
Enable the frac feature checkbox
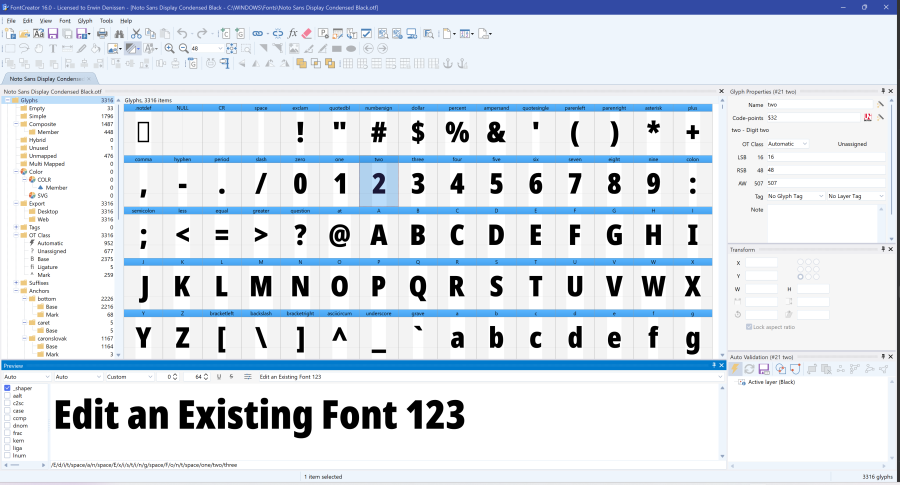[7, 433]
